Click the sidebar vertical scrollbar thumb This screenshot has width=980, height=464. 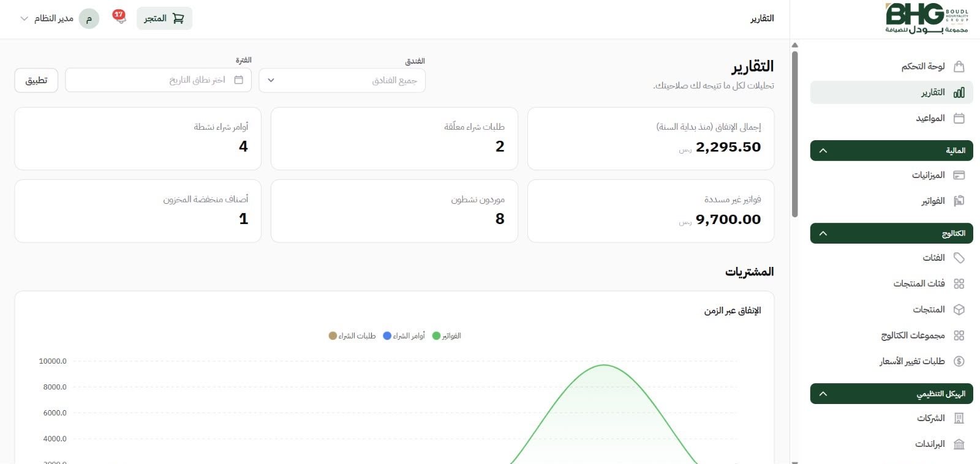pos(794,133)
